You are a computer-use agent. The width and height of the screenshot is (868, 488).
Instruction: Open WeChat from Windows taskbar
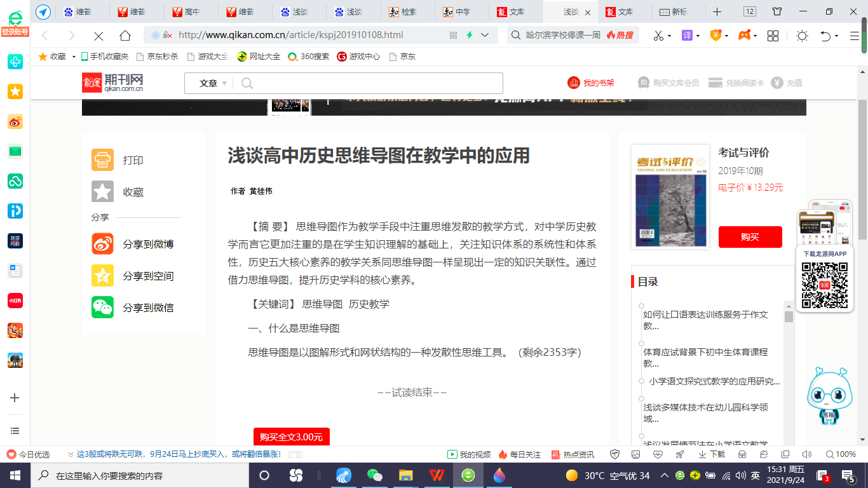pyautogui.click(x=375, y=475)
